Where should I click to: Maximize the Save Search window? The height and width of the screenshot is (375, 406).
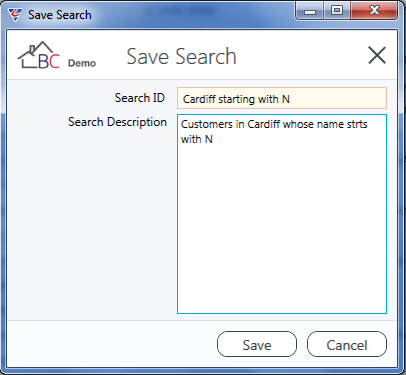coord(337,11)
